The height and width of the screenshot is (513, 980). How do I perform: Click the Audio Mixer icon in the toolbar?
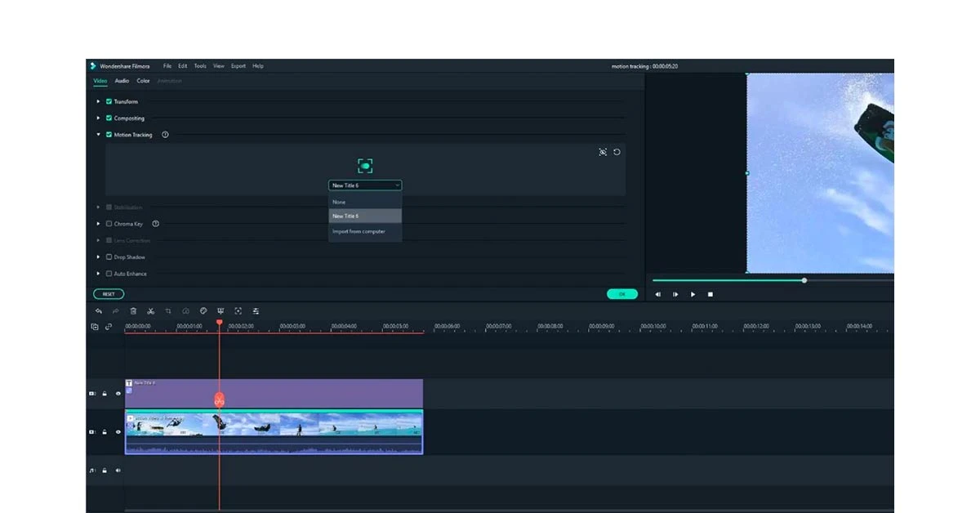[x=256, y=311]
